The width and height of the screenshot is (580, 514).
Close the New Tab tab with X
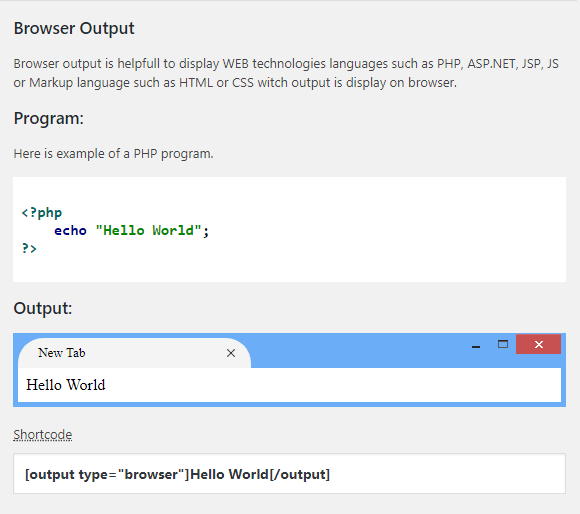click(x=231, y=353)
